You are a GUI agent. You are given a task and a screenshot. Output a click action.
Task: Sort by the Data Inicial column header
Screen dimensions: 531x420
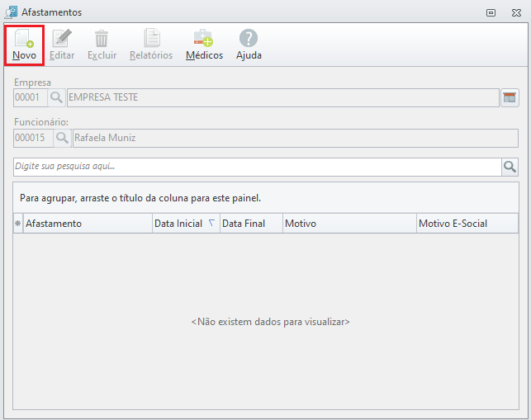pos(186,224)
